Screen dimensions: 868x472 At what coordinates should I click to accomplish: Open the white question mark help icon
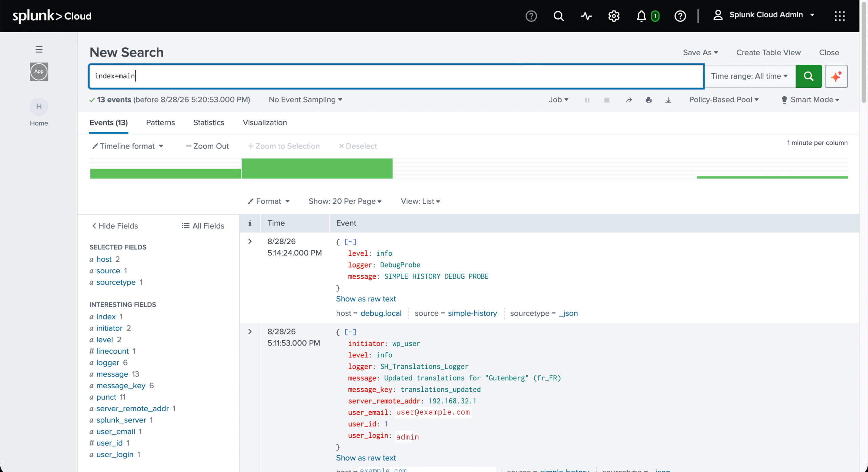coord(680,16)
